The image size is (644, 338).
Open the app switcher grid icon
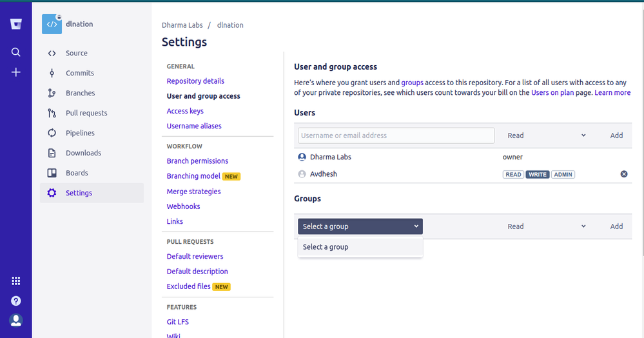point(15,281)
